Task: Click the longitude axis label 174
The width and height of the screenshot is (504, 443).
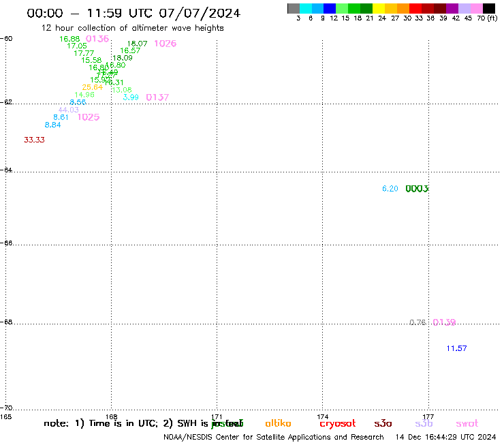Action: pos(323,417)
